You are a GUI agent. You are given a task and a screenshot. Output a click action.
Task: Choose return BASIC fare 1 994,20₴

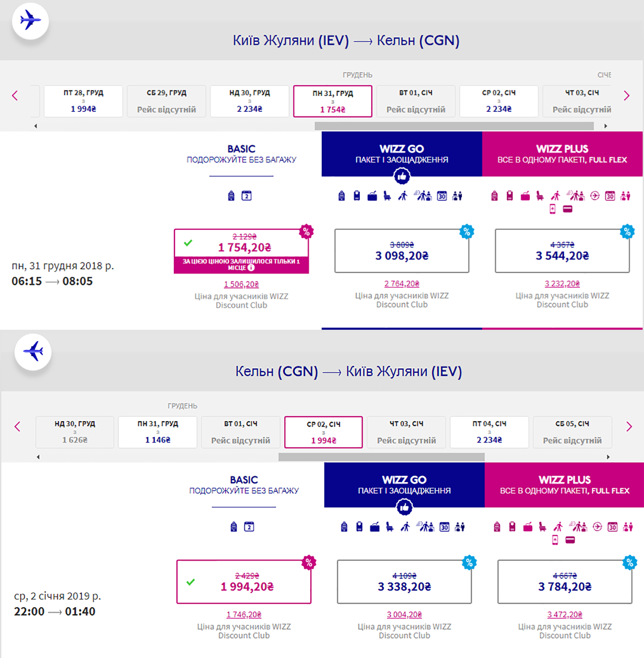pyautogui.click(x=244, y=581)
